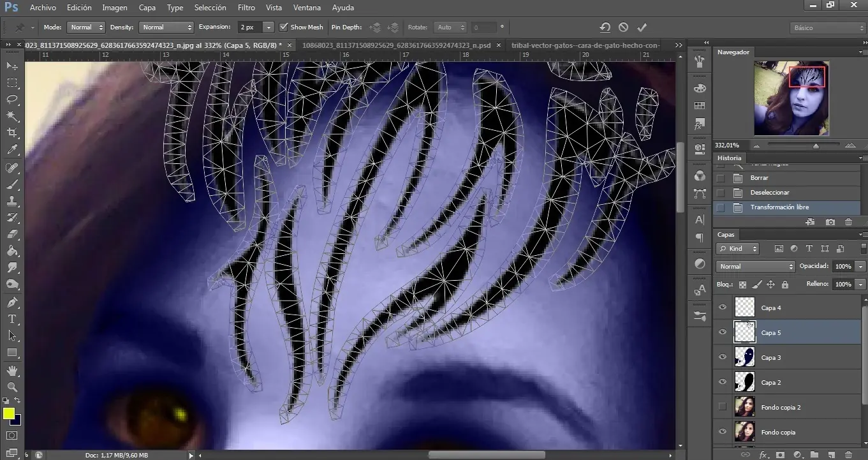The image size is (868, 460).
Task: Select the Healing Brush tool
Action: click(x=12, y=168)
